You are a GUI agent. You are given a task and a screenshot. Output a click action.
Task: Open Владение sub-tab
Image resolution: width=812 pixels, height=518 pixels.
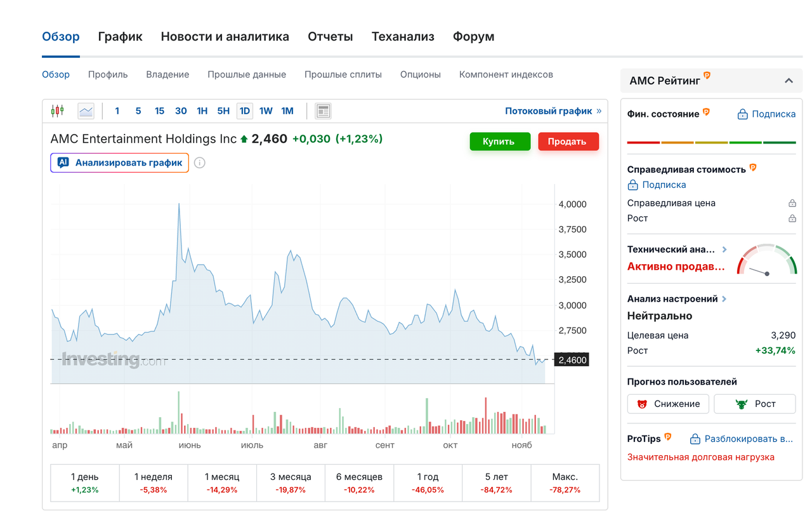click(167, 74)
